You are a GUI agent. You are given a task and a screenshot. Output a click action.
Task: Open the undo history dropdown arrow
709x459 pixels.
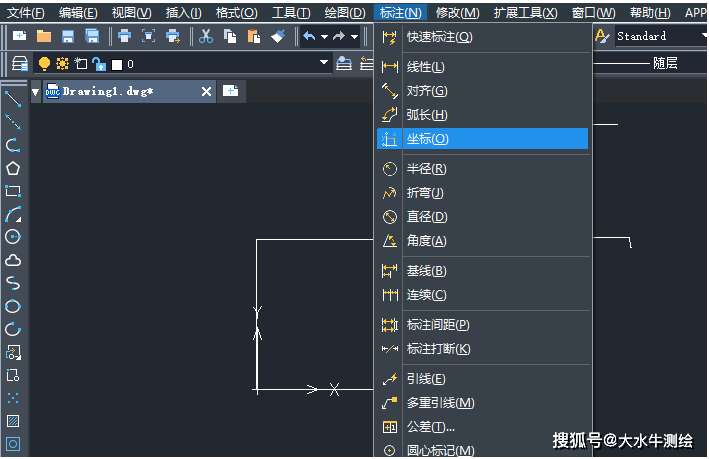coord(324,37)
